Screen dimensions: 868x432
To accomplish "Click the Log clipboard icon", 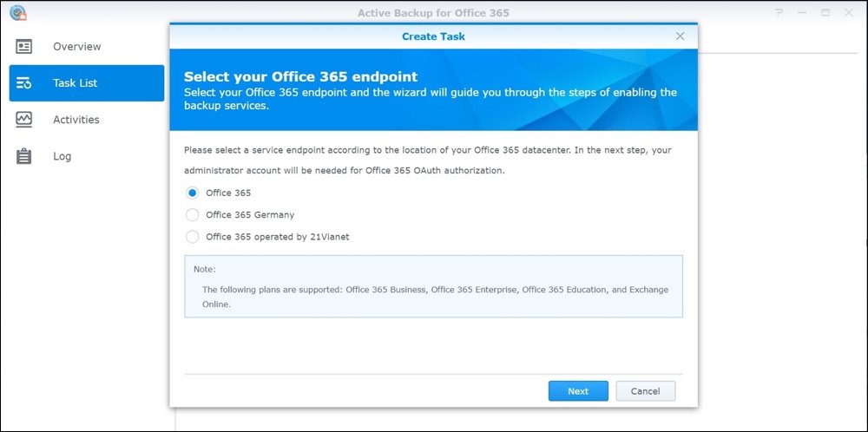I will tap(24, 156).
